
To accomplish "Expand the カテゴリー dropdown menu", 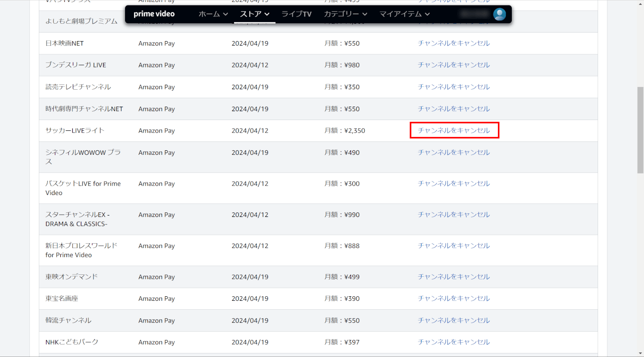I will coord(346,14).
